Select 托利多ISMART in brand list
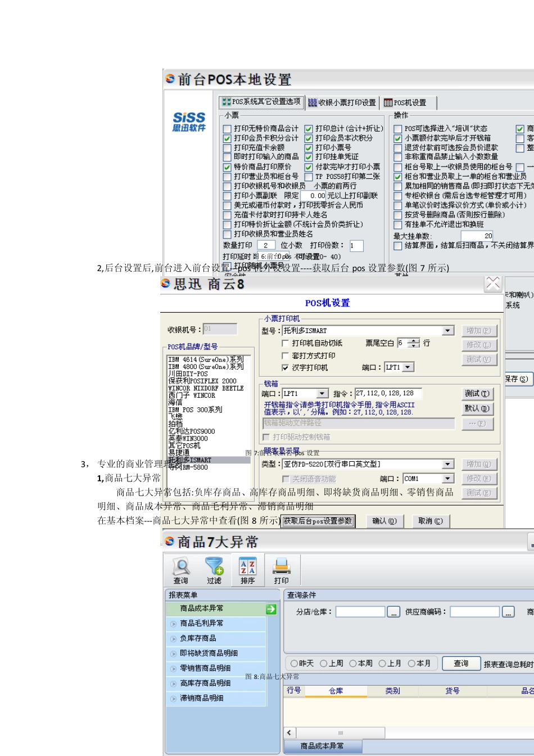Viewport: 534px width, 756px height. (x=209, y=460)
